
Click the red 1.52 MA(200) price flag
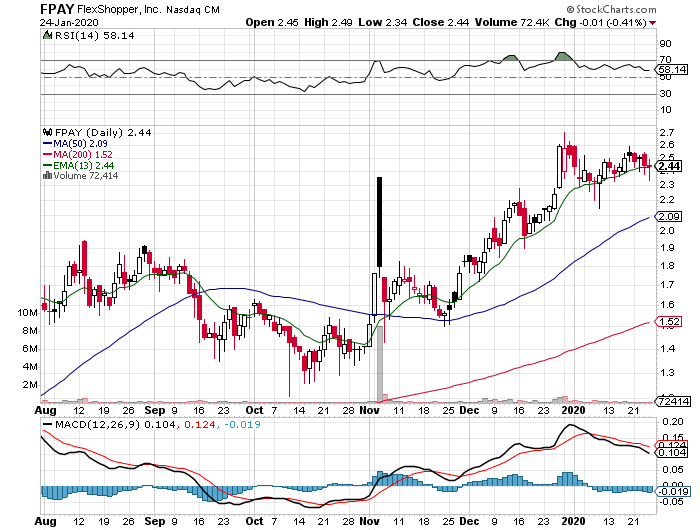pyautogui.click(x=670, y=321)
